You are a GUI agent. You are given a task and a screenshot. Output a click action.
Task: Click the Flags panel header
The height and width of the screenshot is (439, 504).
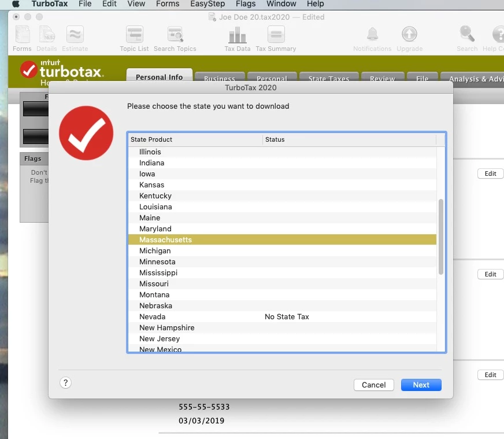click(34, 158)
